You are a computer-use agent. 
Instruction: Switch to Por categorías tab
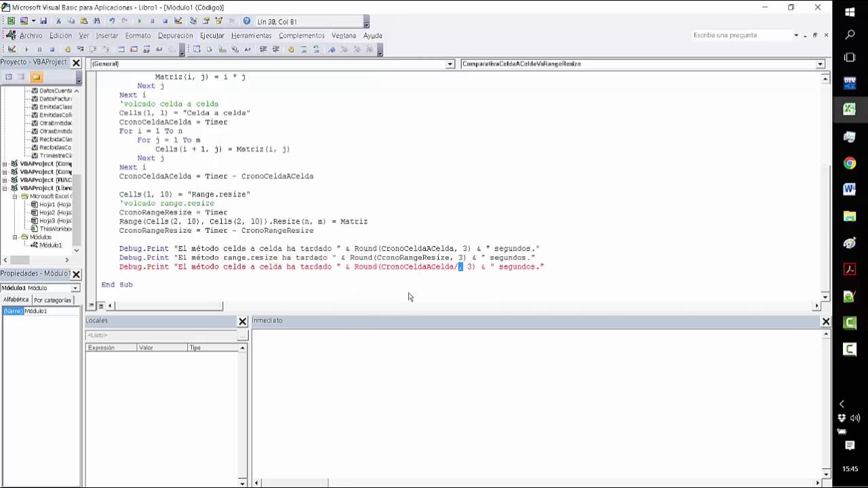pyautogui.click(x=52, y=300)
